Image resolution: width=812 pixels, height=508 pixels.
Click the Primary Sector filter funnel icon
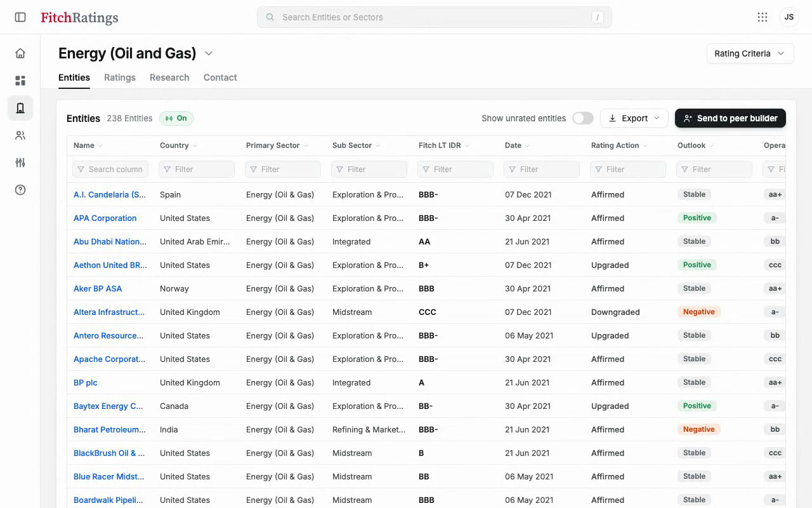point(253,170)
